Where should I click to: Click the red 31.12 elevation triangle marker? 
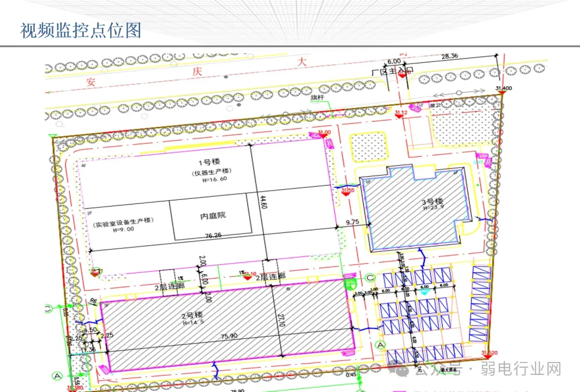click(x=398, y=117)
